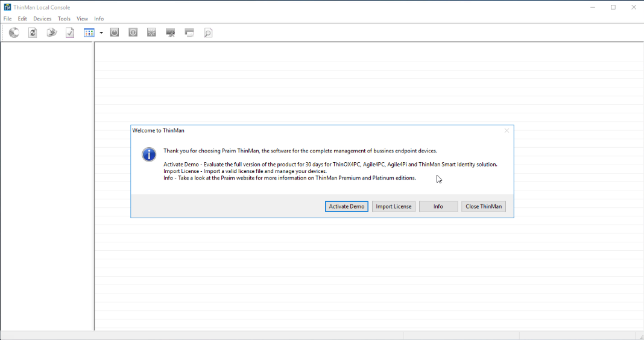Click the Info button in welcome dialog
The width and height of the screenshot is (644, 340).
click(438, 207)
